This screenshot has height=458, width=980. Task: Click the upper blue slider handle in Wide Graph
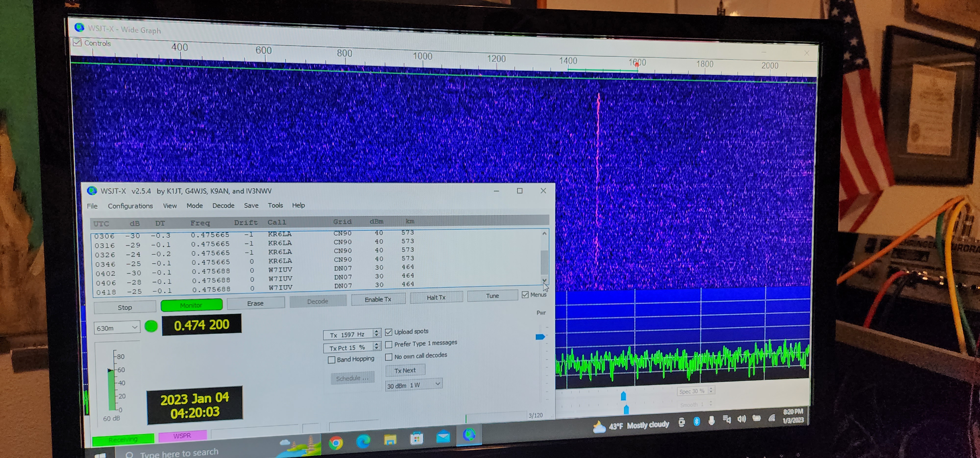[x=623, y=396]
